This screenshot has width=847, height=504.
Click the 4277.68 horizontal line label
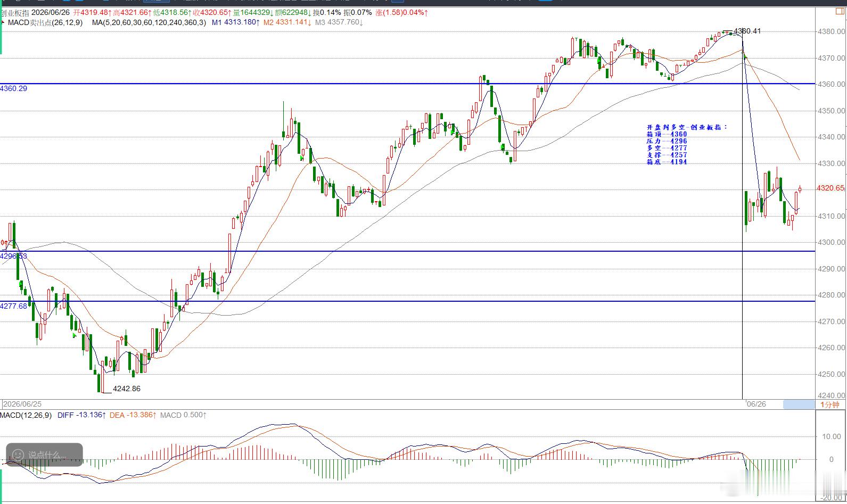(13, 306)
